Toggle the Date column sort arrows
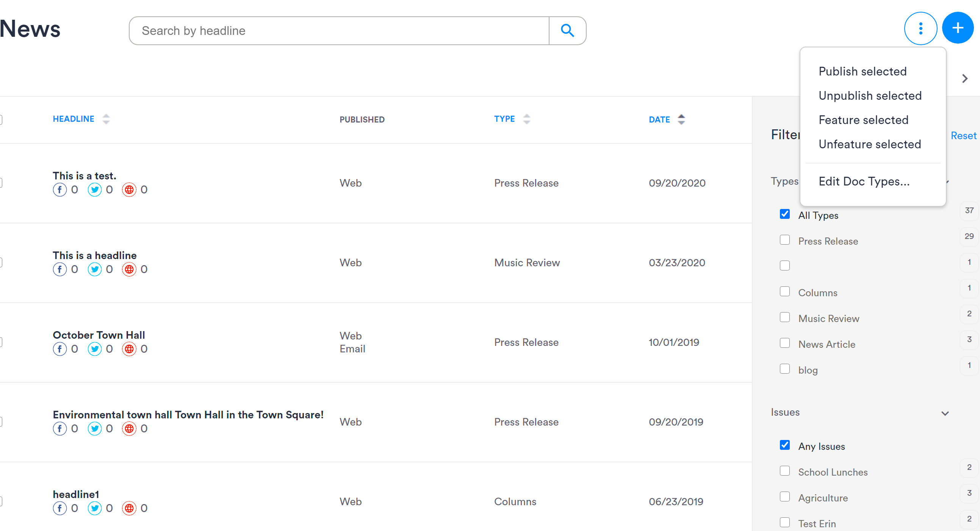 [681, 119]
